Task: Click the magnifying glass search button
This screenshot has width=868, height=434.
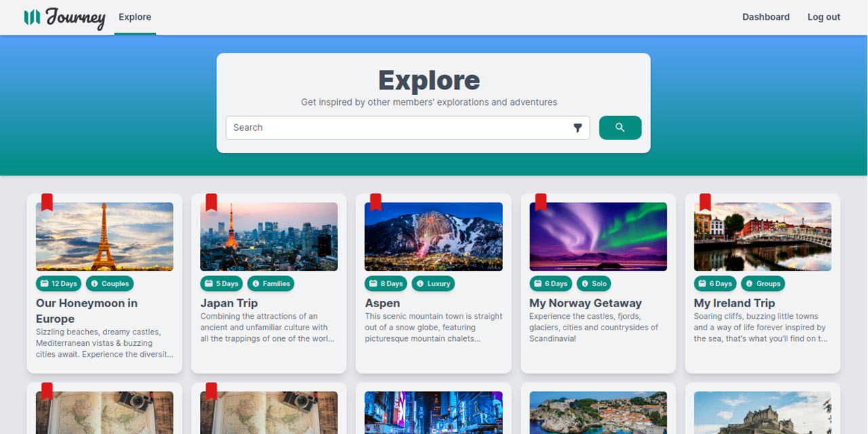Action: click(620, 127)
